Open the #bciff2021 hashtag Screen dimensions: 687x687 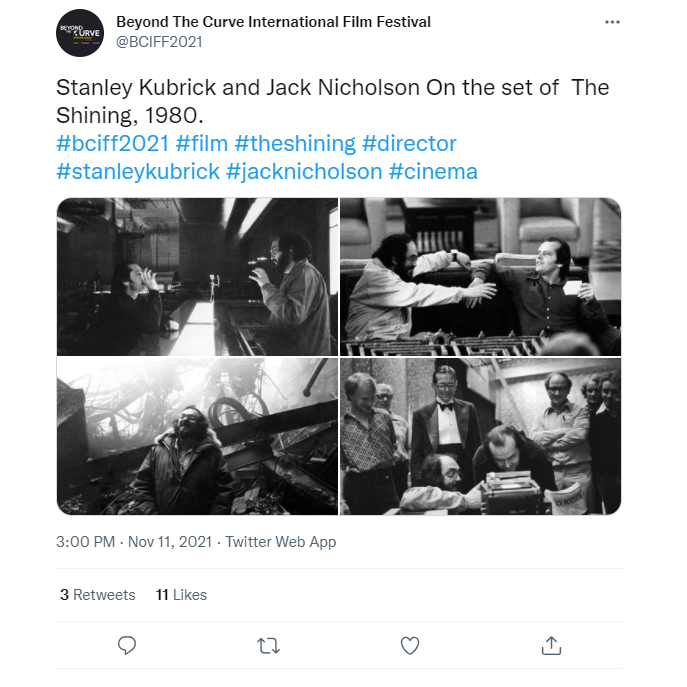pos(112,143)
